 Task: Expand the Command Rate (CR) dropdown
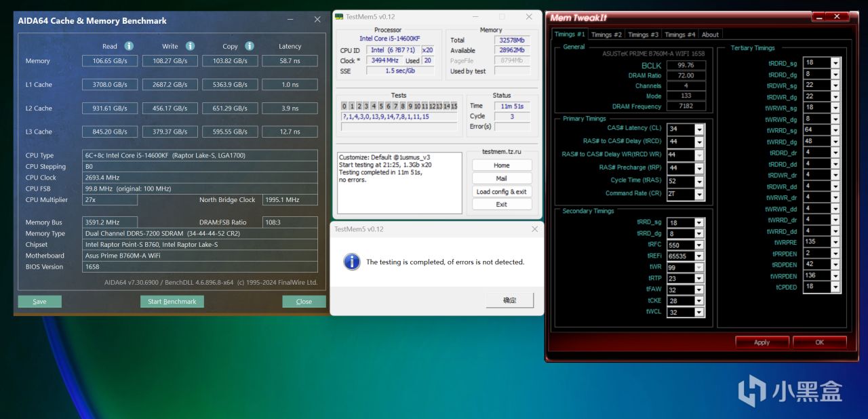699,194
